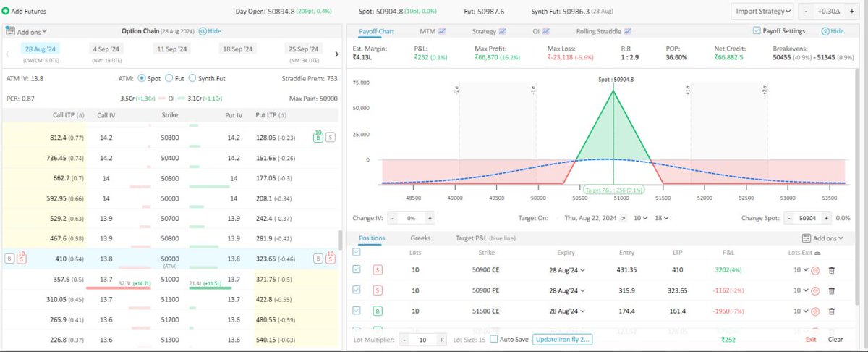Open target hour dropdown showing 10
This screenshot has width=868, height=352.
point(640,217)
